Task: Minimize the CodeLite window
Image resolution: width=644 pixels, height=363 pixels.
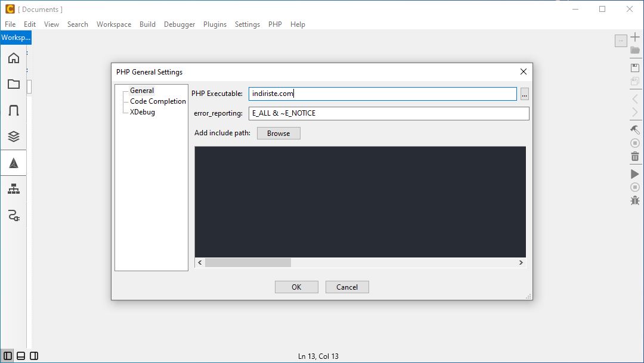Action: tap(575, 9)
